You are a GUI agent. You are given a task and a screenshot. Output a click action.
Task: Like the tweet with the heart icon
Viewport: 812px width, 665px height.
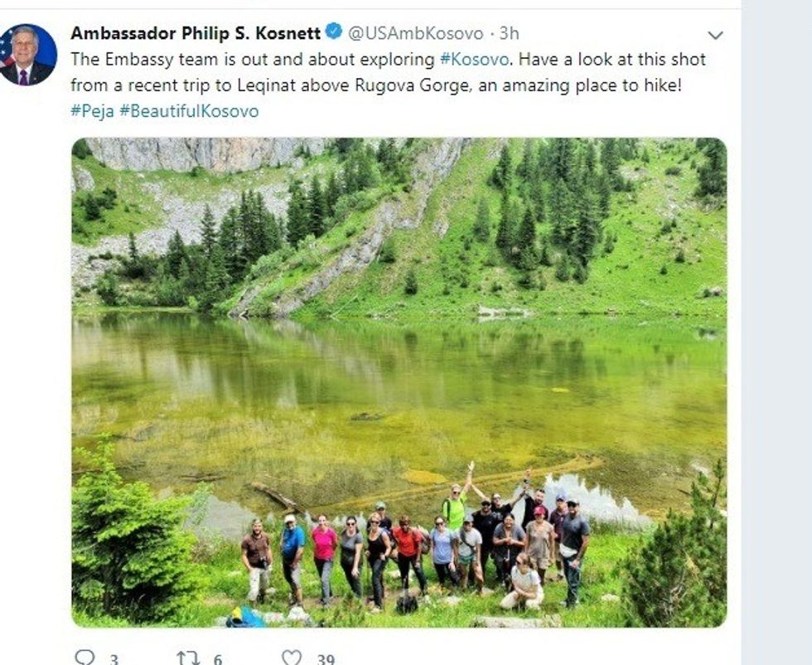click(x=292, y=658)
